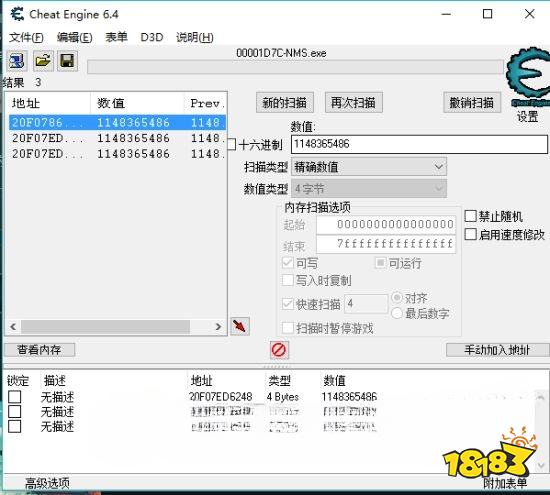
Task: Open the 说明(H) menu
Action: click(195, 37)
